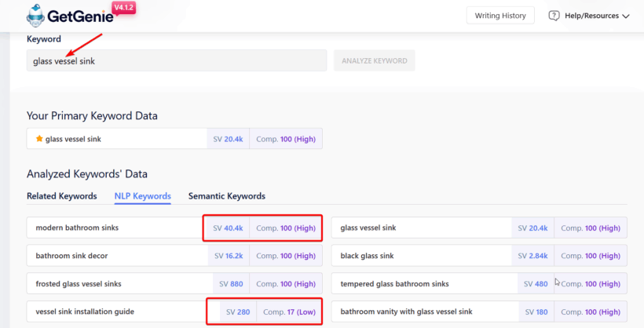This screenshot has height=328, width=644.
Task: Choose tempered glass bathroom sinks keyword
Action: [x=394, y=283]
